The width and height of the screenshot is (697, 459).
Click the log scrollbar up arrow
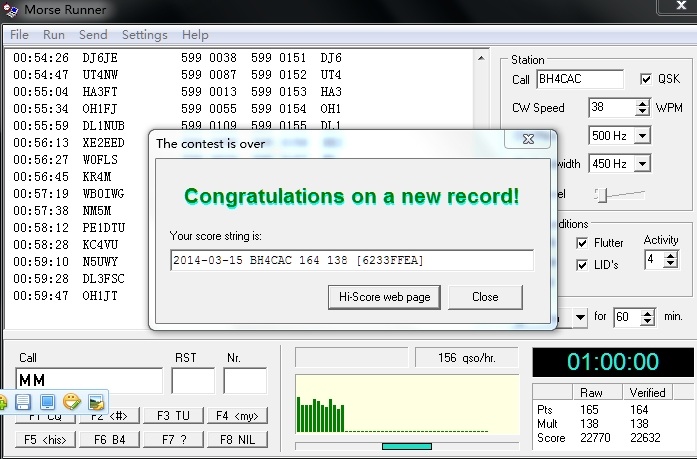click(481, 58)
